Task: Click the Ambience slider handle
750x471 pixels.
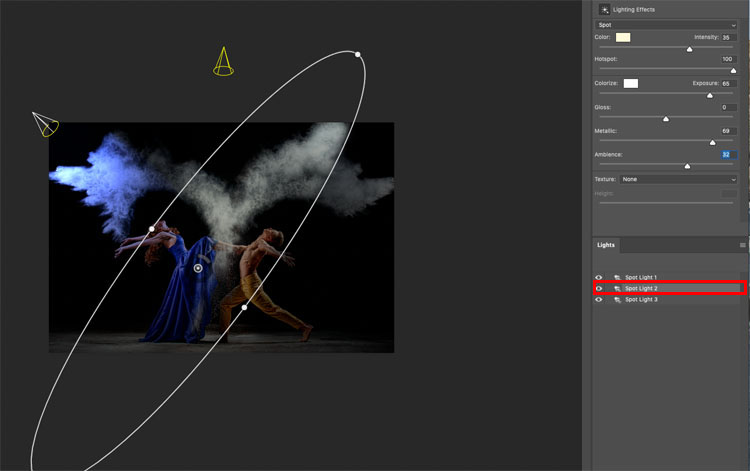Action: [687, 166]
